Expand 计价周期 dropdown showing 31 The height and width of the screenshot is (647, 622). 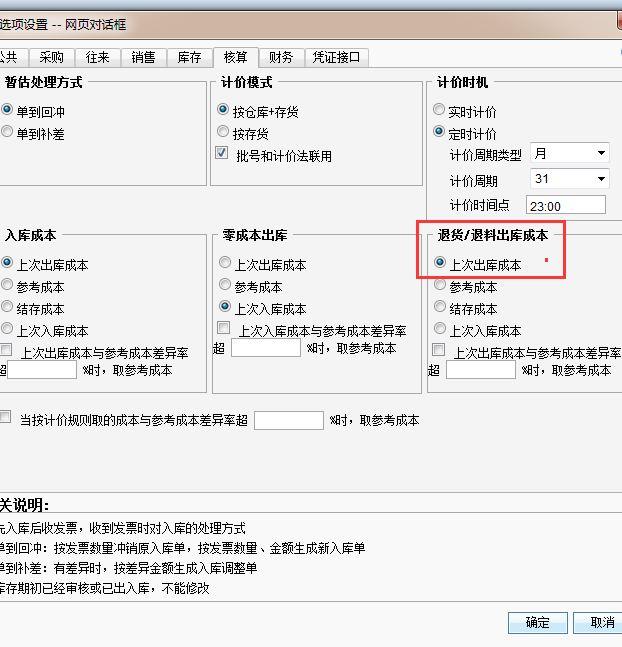point(570,179)
